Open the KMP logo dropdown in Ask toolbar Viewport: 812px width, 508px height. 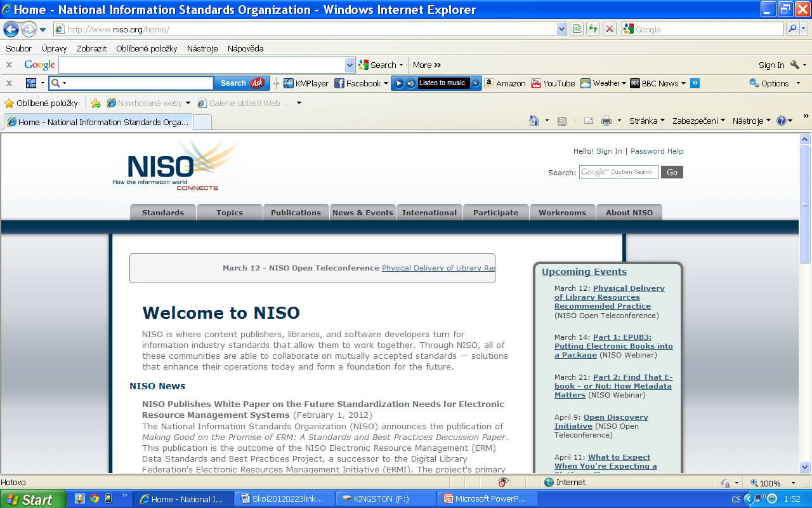click(x=43, y=83)
